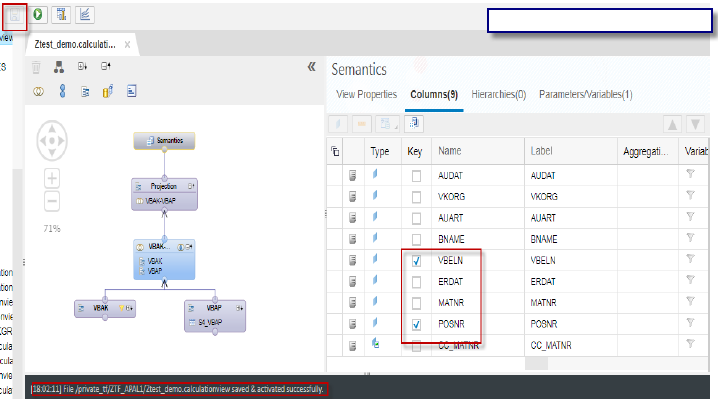Move column down with down arrow
Viewport: 718px width, 399px height.
(696, 124)
